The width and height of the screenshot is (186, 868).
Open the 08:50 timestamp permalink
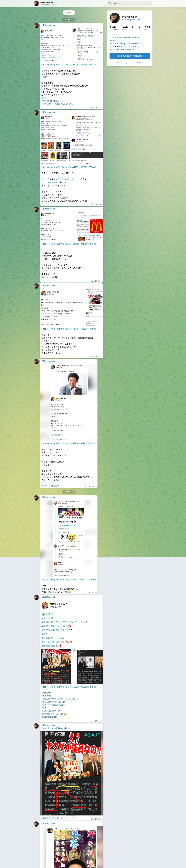tap(100, 721)
